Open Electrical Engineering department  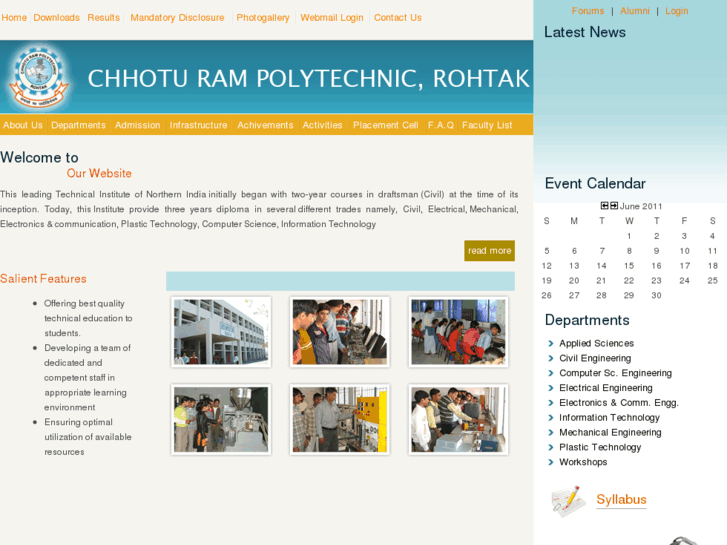pyautogui.click(x=606, y=388)
